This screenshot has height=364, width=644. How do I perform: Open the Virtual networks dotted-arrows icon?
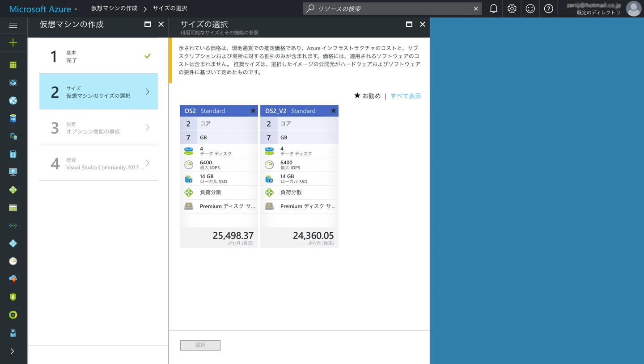pos(13,226)
